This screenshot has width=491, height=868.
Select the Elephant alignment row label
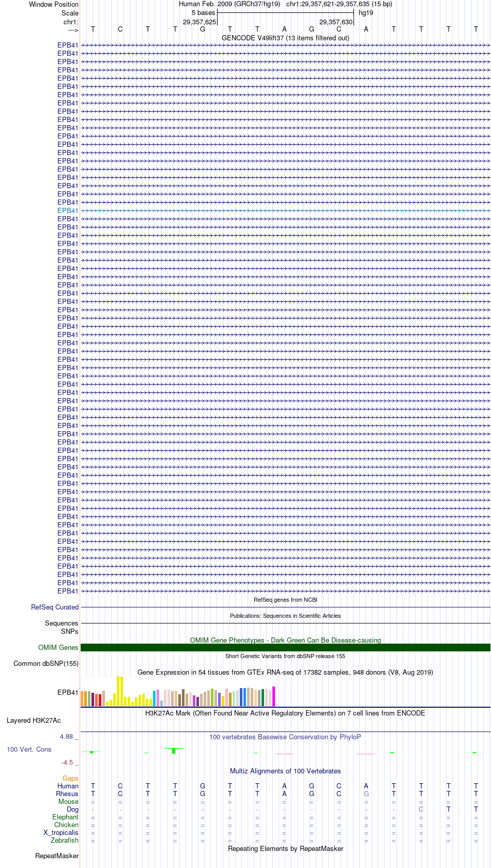(65, 817)
